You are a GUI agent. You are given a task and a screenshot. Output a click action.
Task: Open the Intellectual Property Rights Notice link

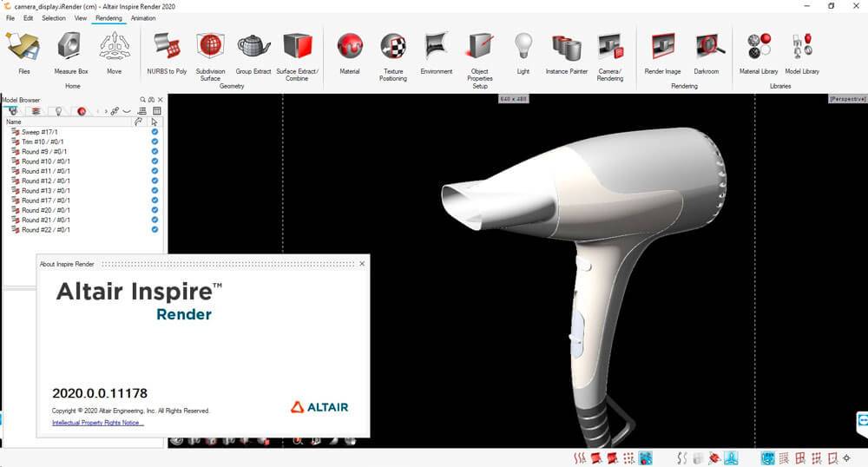(98, 423)
